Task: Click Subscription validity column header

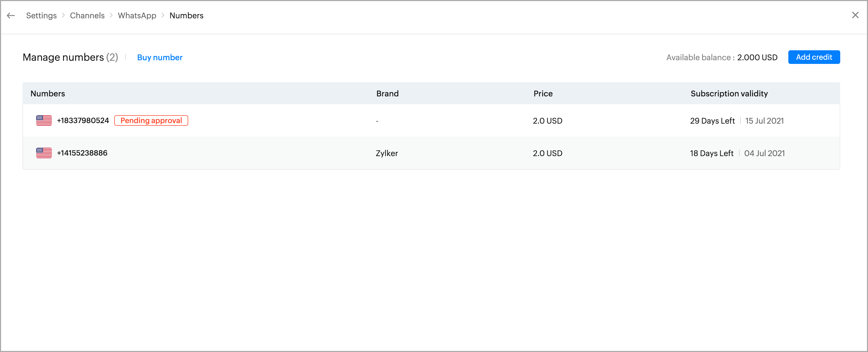Action: click(729, 94)
